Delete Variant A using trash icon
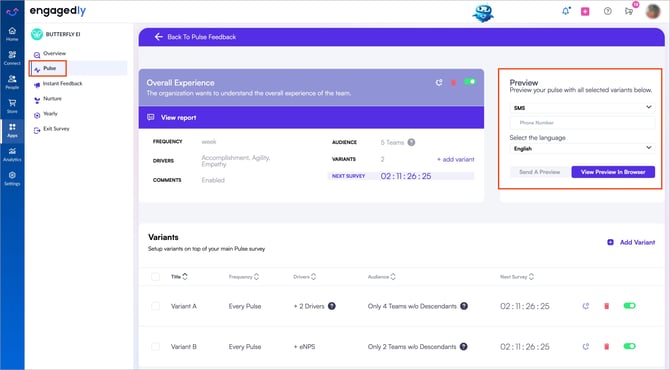This screenshot has height=370, width=670. [606, 306]
